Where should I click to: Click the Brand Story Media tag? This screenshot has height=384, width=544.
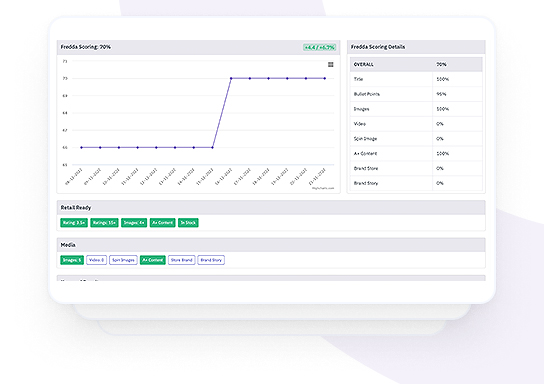pyautogui.click(x=211, y=260)
